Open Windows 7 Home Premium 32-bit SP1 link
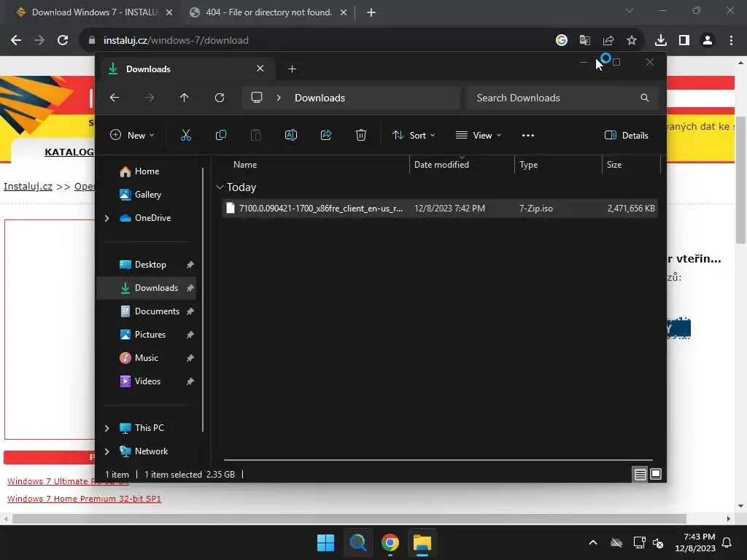 click(x=84, y=499)
